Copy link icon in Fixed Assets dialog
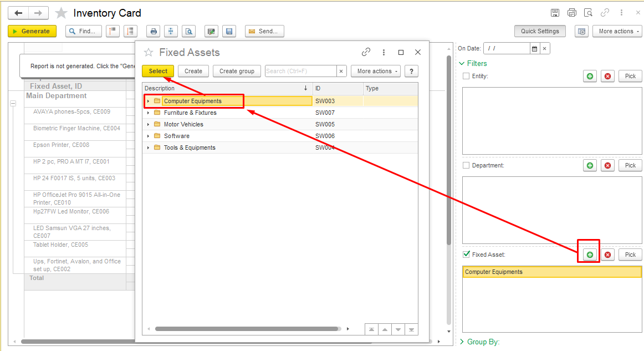 (x=366, y=52)
